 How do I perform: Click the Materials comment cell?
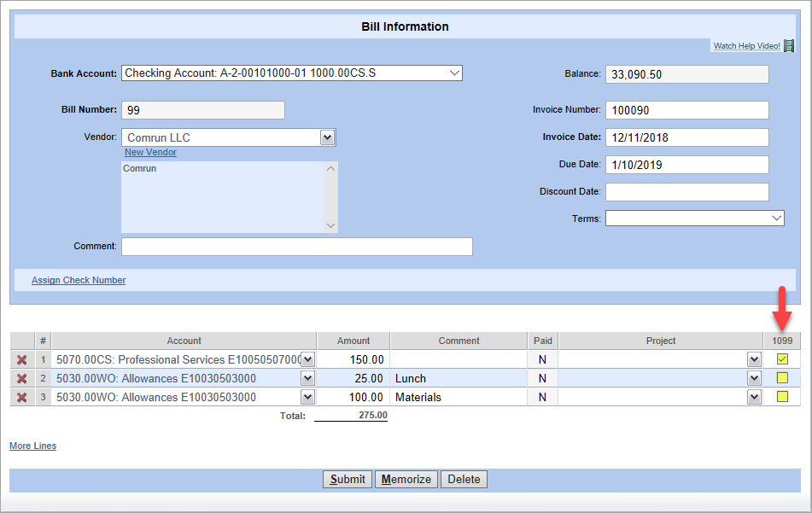pos(459,397)
